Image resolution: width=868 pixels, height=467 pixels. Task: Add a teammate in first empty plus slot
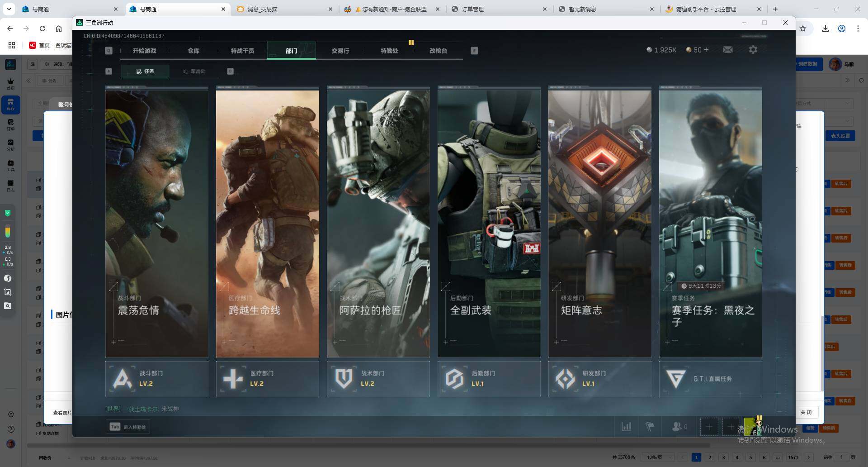pos(709,427)
